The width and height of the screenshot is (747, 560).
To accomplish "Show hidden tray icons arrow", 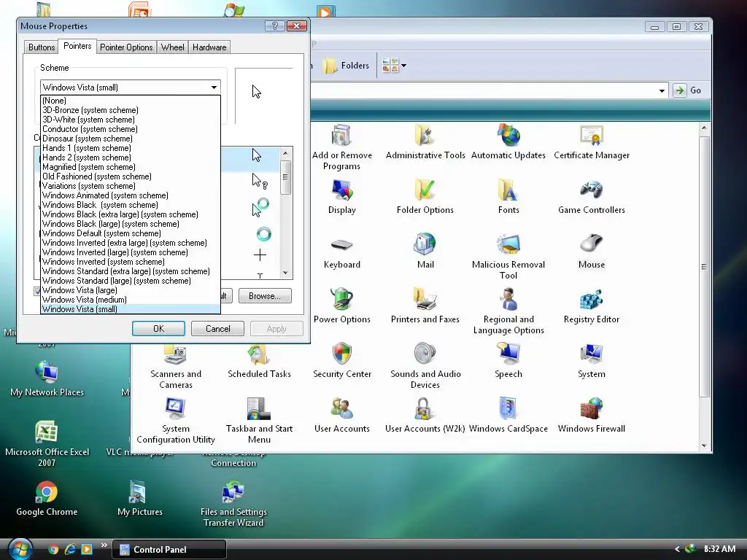I will [677, 549].
